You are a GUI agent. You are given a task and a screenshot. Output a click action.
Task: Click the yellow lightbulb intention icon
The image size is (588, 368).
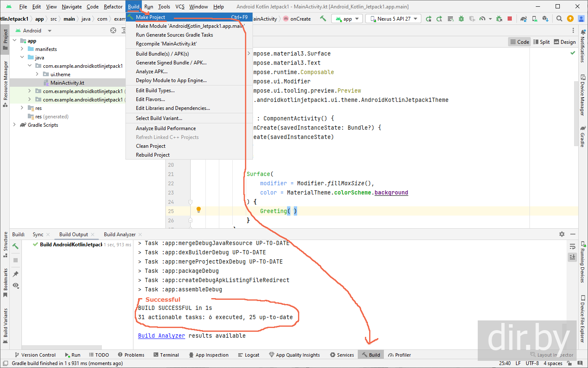click(199, 210)
